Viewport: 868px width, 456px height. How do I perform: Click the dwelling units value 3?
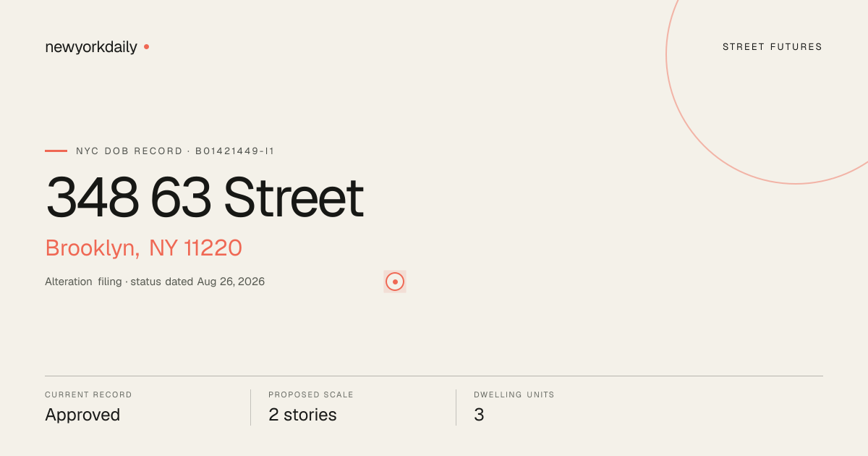click(x=479, y=415)
